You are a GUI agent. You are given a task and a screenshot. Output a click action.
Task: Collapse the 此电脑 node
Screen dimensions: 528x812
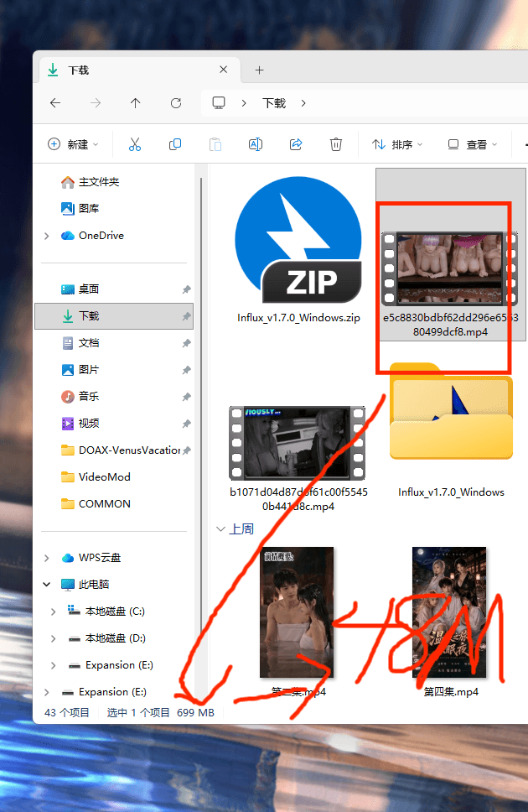(x=47, y=584)
